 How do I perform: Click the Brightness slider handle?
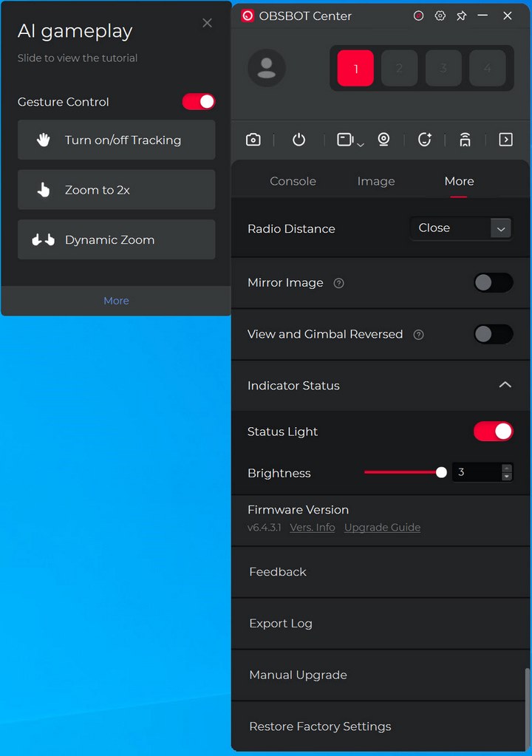click(x=441, y=472)
